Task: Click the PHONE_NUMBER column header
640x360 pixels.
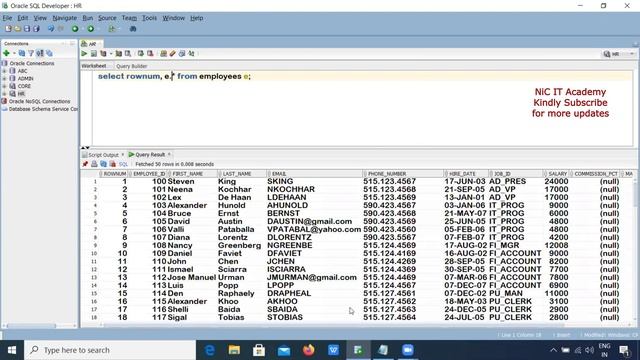Action: point(403,174)
